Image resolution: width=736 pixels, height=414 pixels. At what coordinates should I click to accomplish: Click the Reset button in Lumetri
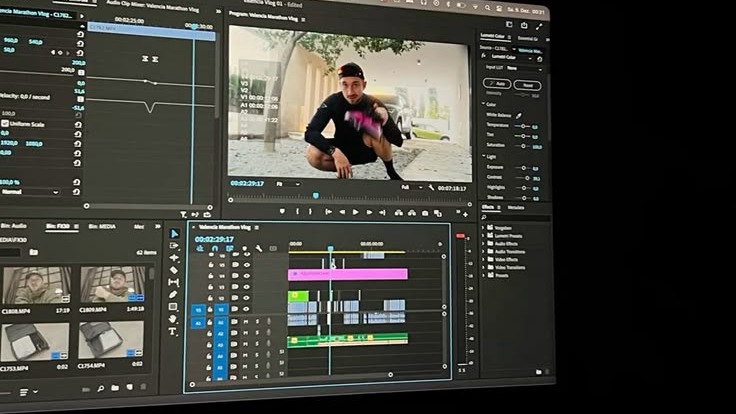click(528, 85)
